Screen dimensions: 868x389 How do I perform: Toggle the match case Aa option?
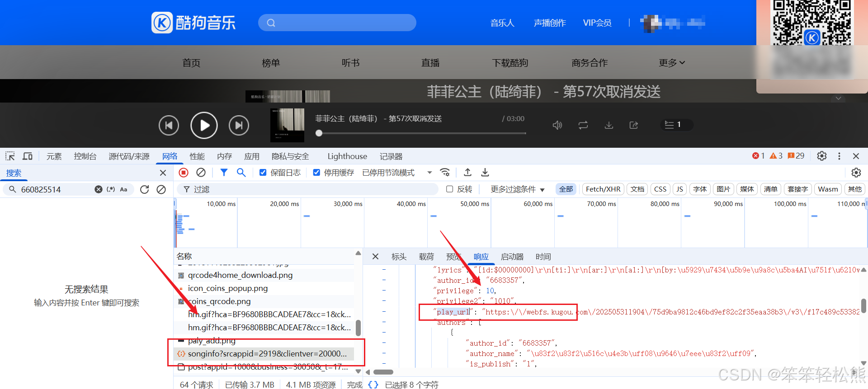tap(123, 189)
